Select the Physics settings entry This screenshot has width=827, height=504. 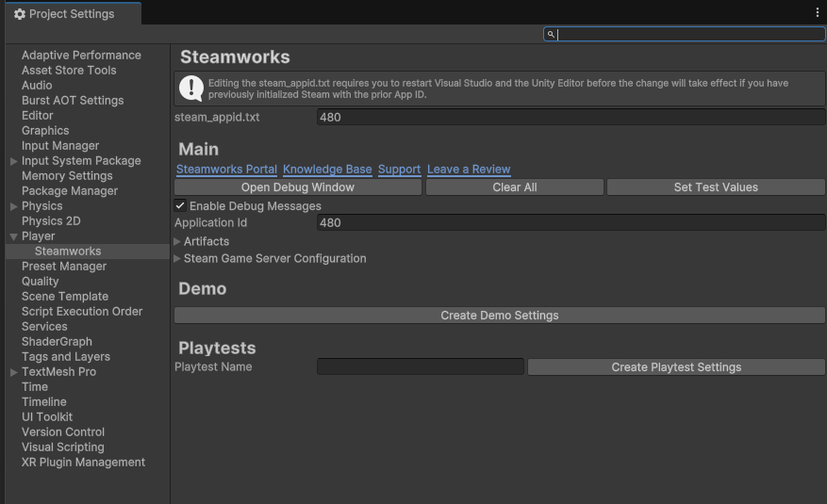point(42,206)
